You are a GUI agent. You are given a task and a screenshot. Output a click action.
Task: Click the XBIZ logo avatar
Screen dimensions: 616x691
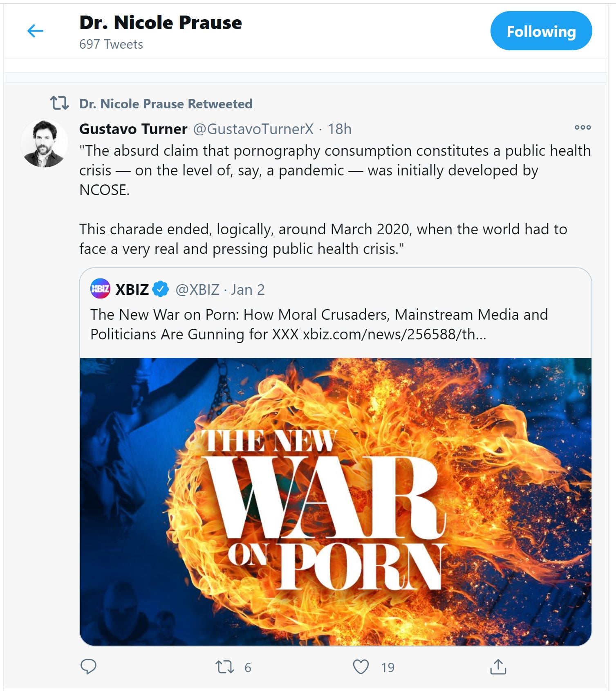(x=100, y=289)
